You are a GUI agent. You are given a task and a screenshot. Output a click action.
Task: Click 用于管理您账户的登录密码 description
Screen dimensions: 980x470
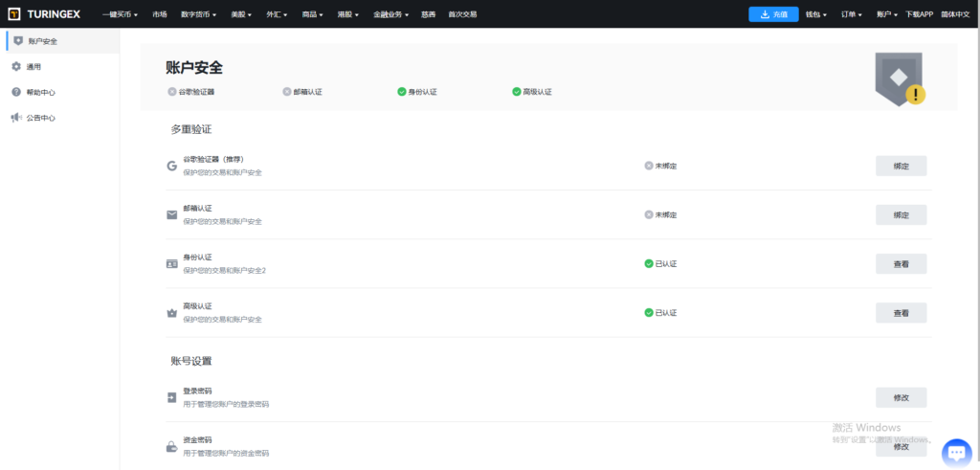click(226, 404)
